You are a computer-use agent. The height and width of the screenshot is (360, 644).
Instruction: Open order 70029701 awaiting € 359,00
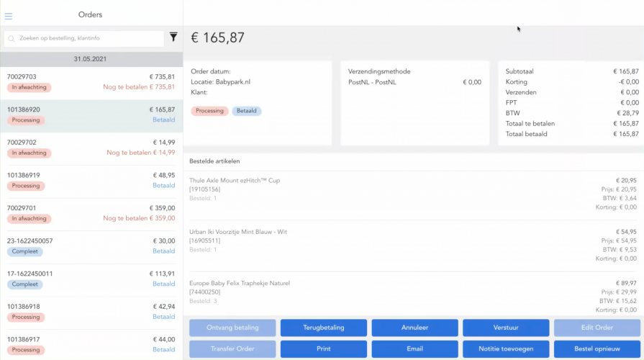point(91,213)
